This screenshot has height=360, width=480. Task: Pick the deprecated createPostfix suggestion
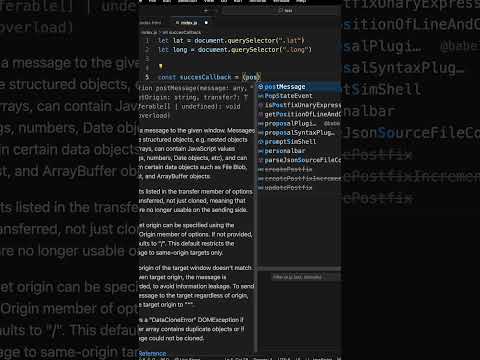click(x=299, y=169)
